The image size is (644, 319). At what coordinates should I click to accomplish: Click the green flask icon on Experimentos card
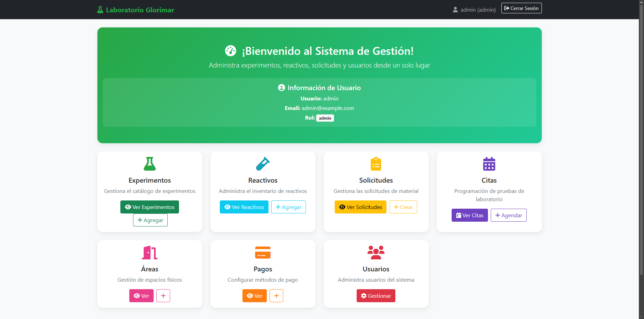150,164
